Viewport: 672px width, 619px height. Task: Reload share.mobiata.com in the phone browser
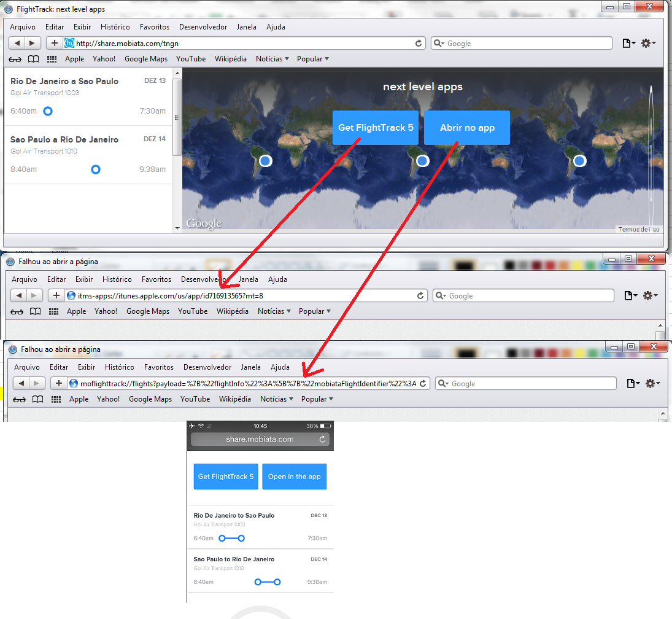click(x=322, y=439)
